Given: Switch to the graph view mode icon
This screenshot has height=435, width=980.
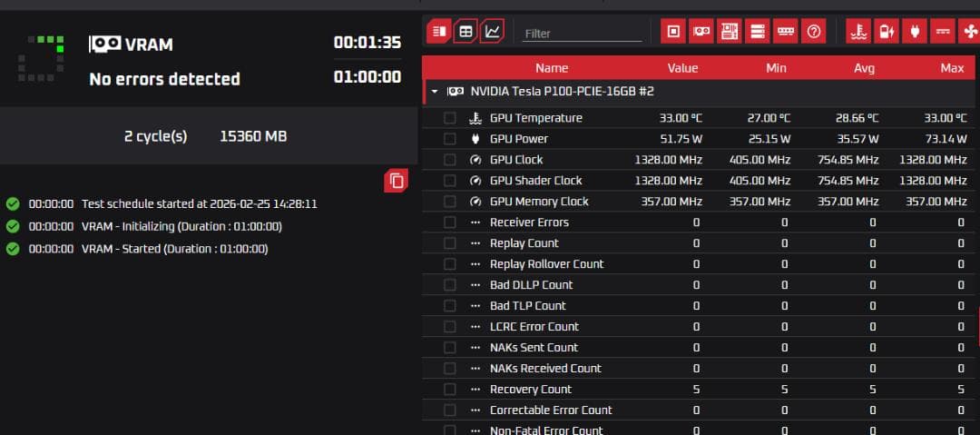Looking at the screenshot, I should pyautogui.click(x=493, y=31).
